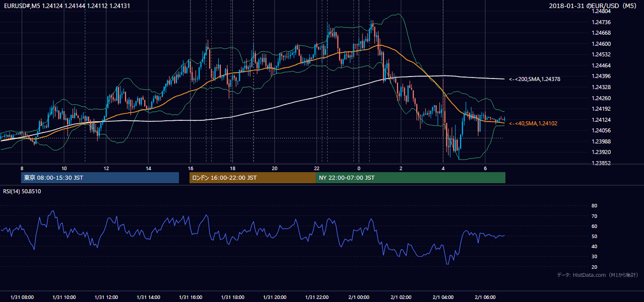Click price level 1.24668 on the axis
The height and width of the screenshot is (302, 644).
pos(601,33)
